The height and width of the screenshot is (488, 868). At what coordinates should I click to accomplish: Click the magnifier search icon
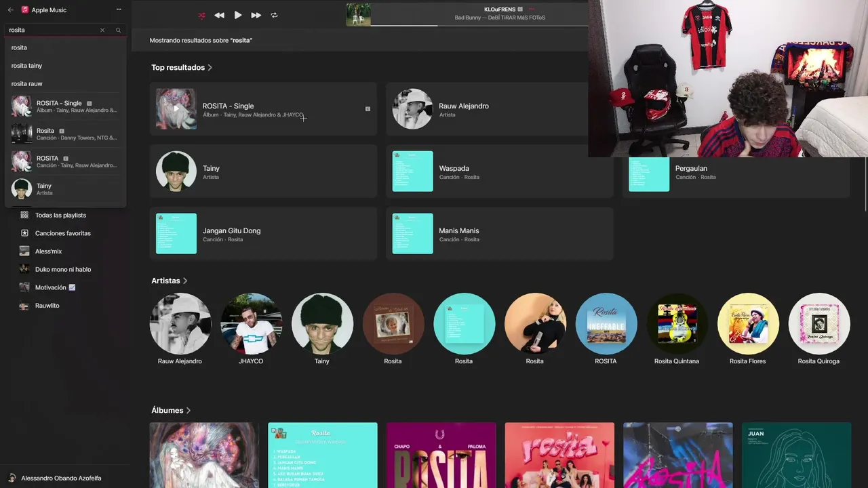click(118, 30)
